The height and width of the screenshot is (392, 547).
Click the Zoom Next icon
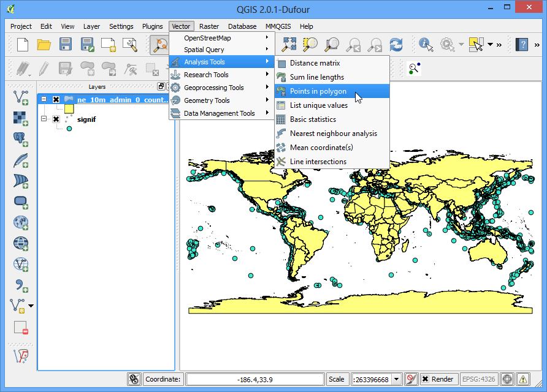[x=375, y=45]
